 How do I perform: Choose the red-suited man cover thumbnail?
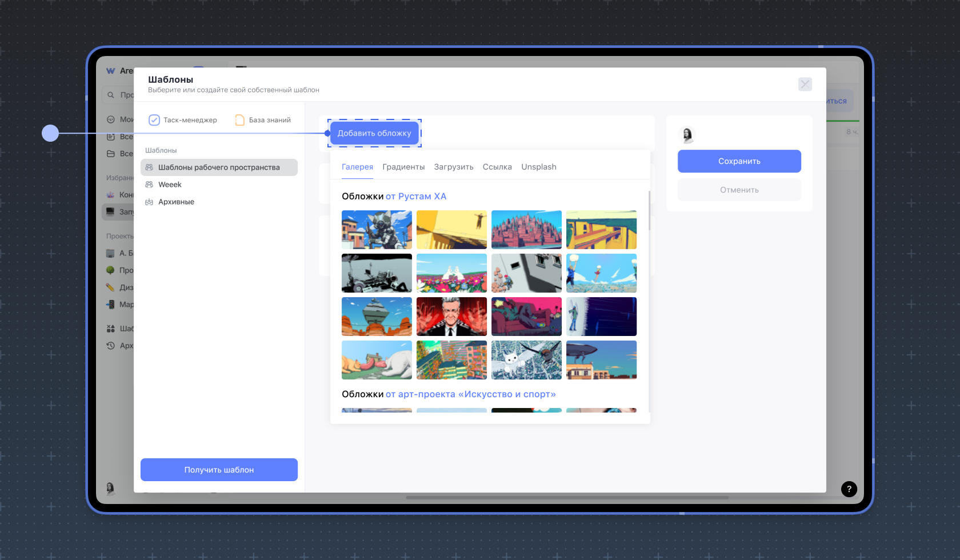451,317
